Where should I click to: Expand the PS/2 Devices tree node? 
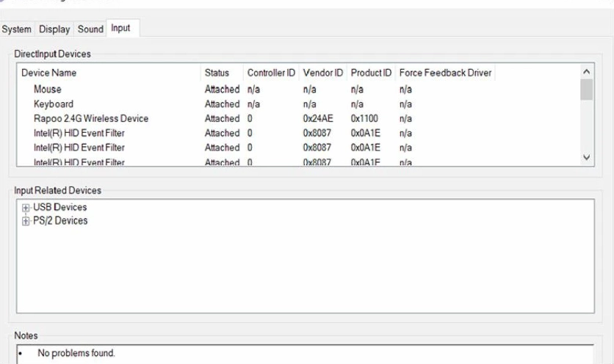coord(26,221)
